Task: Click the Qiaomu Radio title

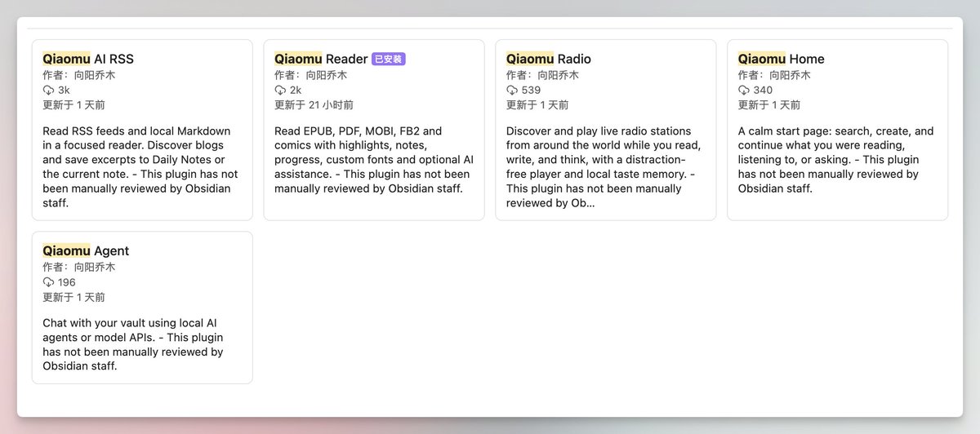Action: click(549, 59)
